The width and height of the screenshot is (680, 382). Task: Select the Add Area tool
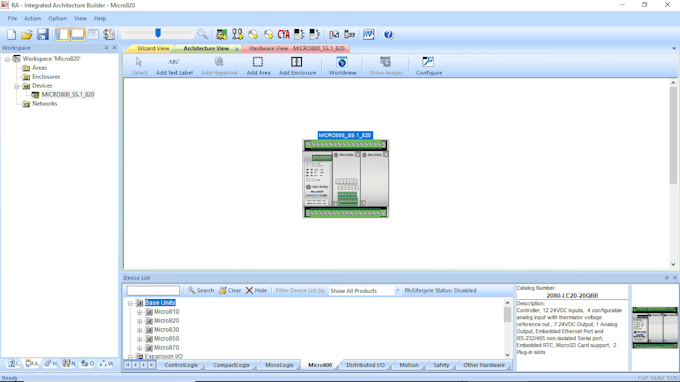click(x=258, y=66)
